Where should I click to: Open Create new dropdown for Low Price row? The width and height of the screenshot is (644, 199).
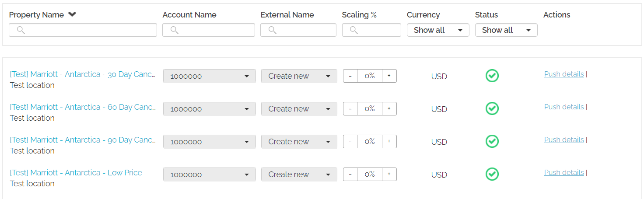point(299,174)
